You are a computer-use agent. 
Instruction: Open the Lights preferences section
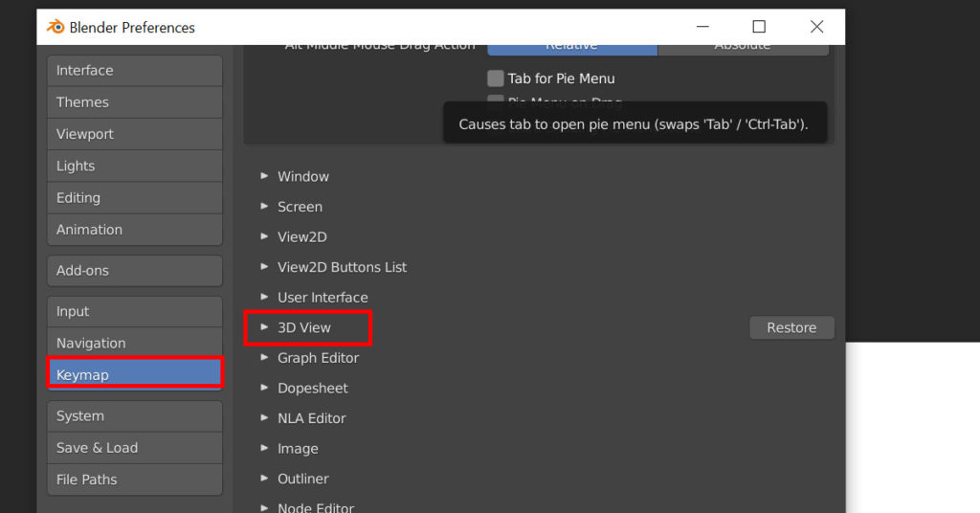pos(134,167)
